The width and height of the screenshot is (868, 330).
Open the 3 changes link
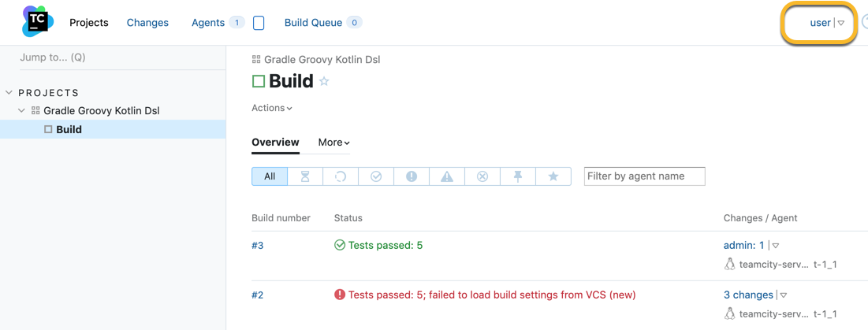click(x=748, y=295)
